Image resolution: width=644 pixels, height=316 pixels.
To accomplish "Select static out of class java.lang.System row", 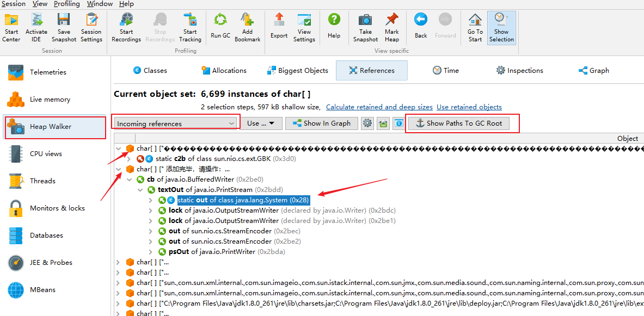I will pyautogui.click(x=243, y=200).
